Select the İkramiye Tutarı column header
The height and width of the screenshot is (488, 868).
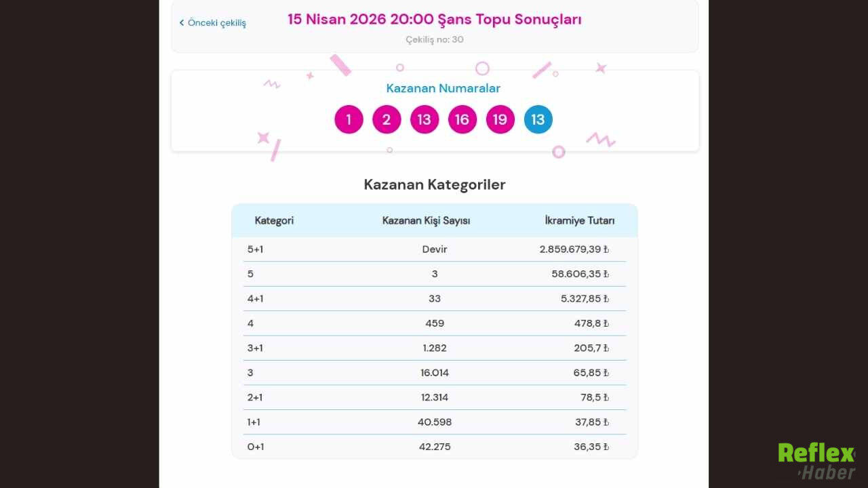(580, 220)
